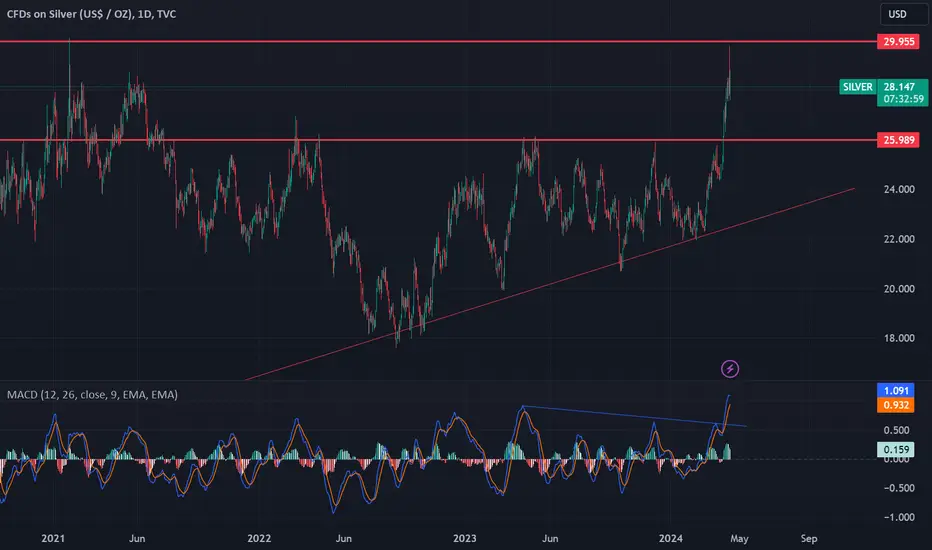
Task: Click the signal value label 0.932
Action: [x=896, y=406]
